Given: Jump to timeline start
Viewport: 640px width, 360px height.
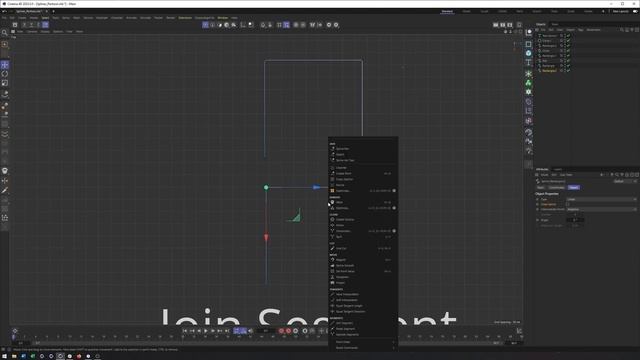Looking at the screenshot, I should click(x=185, y=331).
